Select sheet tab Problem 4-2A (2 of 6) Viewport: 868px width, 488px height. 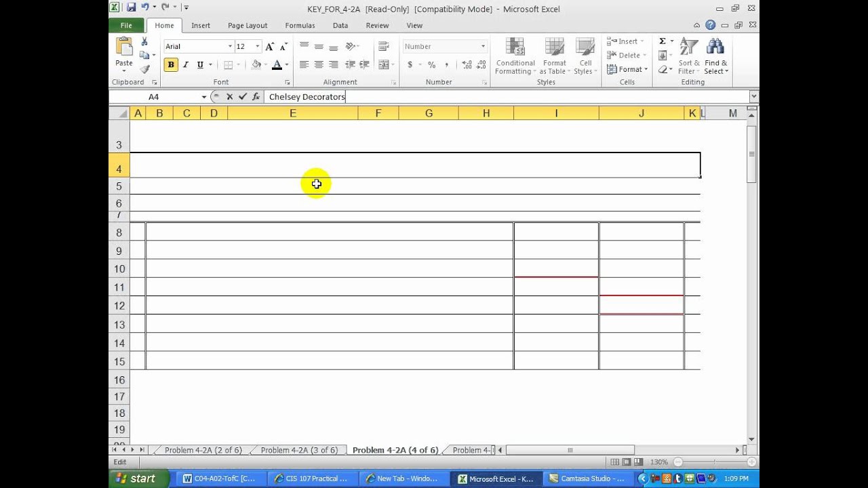(203, 450)
